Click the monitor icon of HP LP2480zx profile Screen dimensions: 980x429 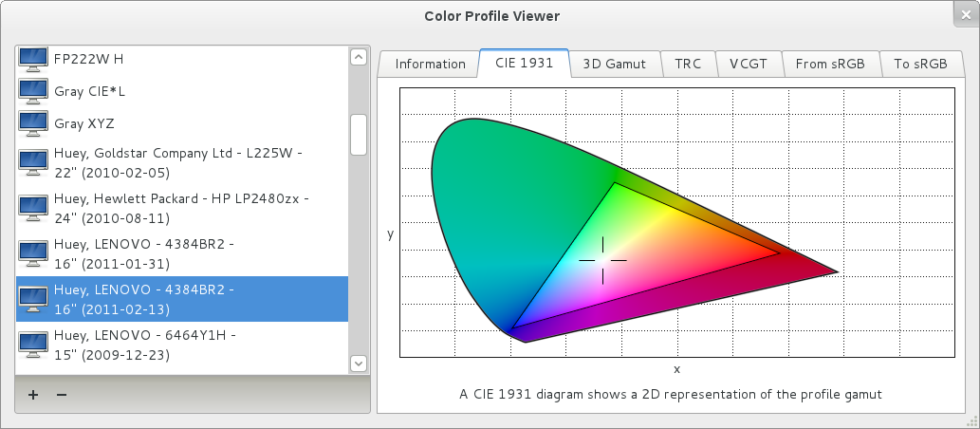tap(33, 208)
